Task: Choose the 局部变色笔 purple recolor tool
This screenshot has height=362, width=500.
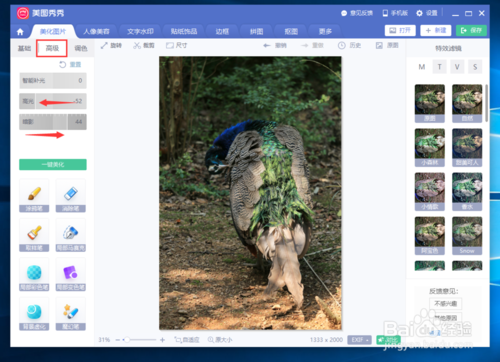Action: click(x=71, y=274)
